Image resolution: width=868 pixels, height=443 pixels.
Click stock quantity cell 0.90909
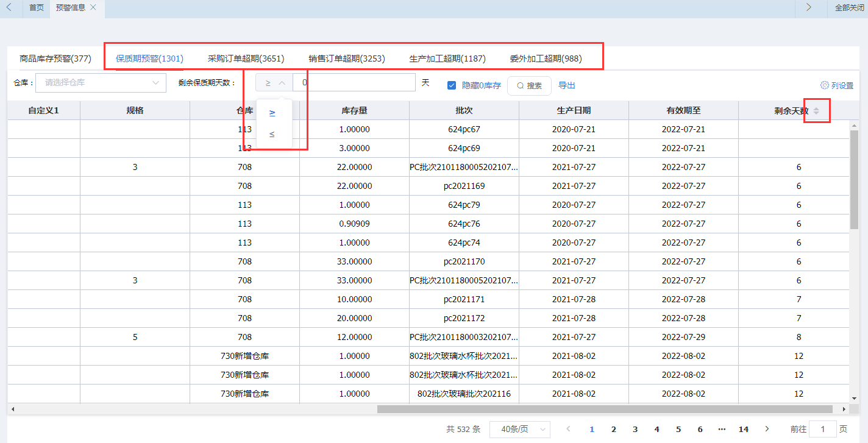click(354, 224)
